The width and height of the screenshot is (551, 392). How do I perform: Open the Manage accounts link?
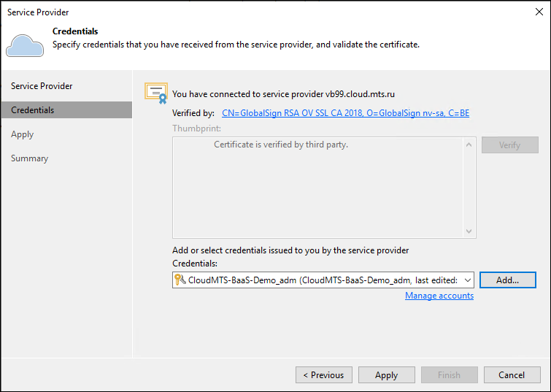(x=439, y=296)
